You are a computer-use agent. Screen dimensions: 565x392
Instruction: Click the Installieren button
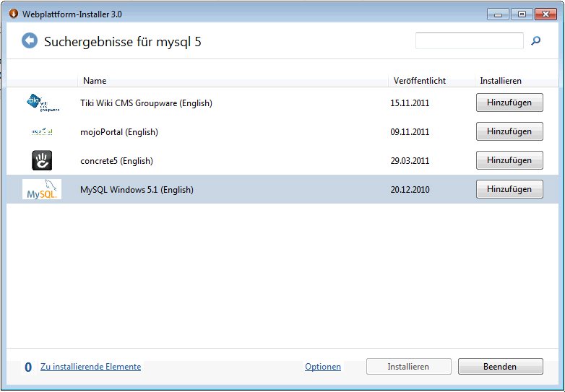click(408, 367)
